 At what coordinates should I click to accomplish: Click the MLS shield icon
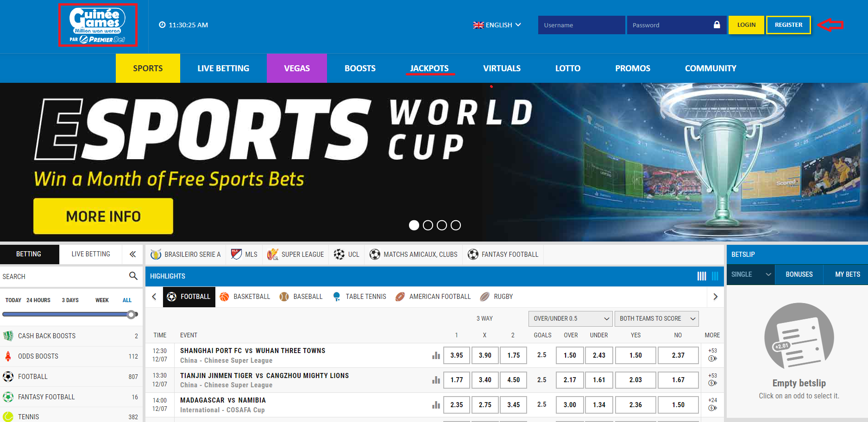236,254
